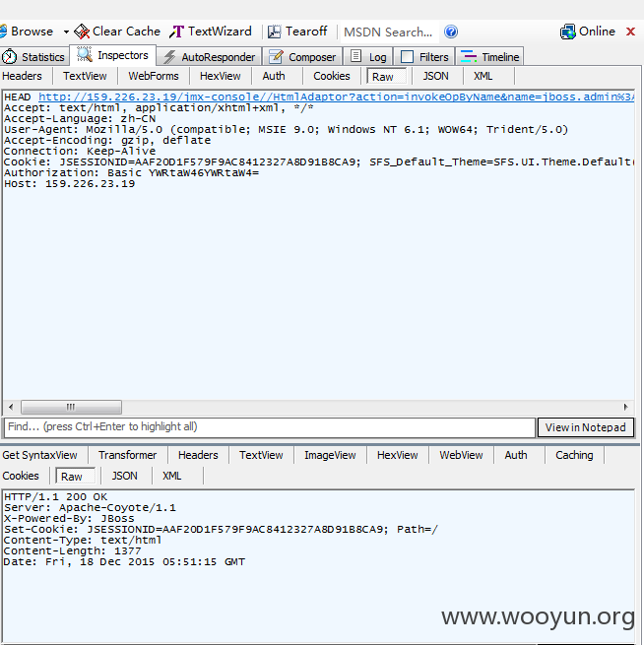Select response Cookies inspector tab
644x645 pixels.
[x=21, y=476]
